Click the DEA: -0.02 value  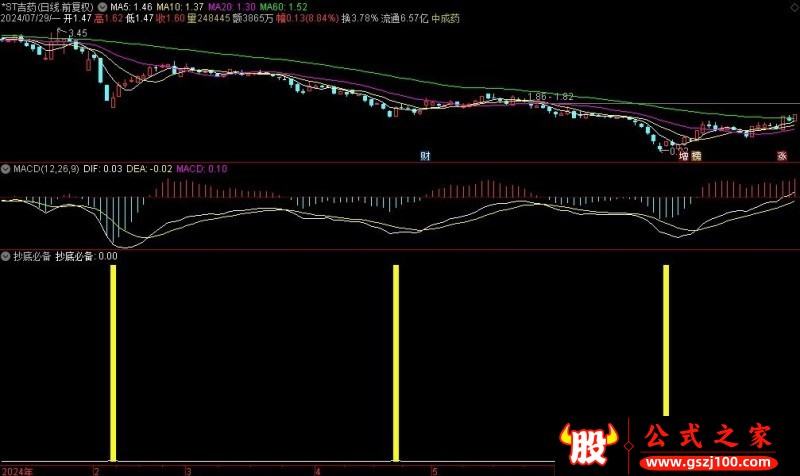click(149, 169)
